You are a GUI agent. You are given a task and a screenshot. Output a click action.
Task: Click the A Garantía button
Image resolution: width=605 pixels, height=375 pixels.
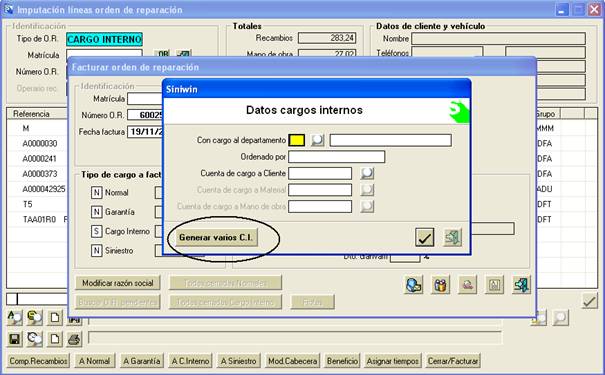pos(142,361)
